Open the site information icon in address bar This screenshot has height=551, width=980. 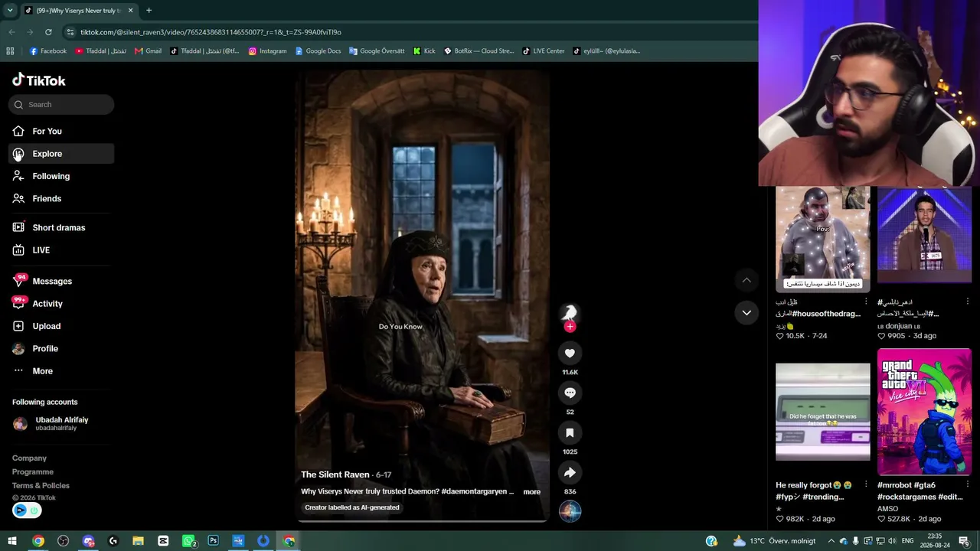[x=70, y=32]
